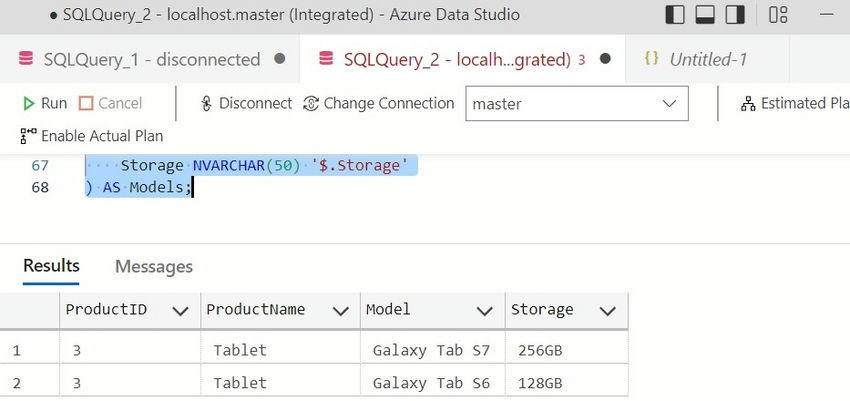850x401 pixels.
Task: Expand the ProductID column dropdown
Action: (x=180, y=310)
